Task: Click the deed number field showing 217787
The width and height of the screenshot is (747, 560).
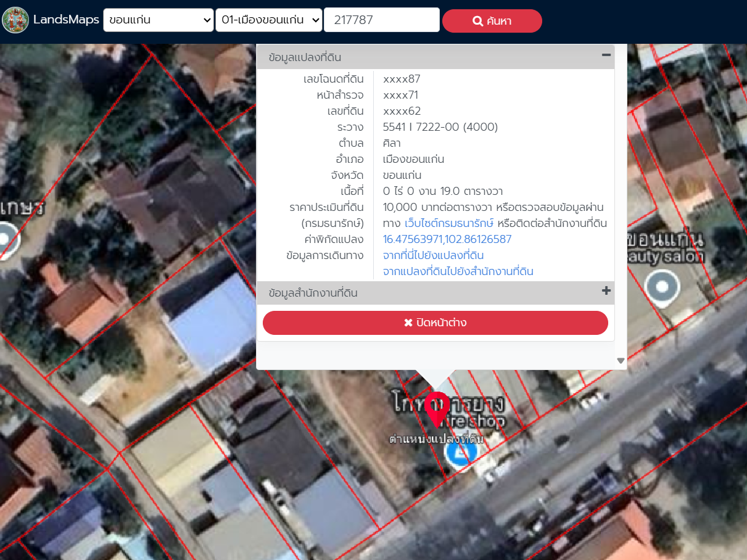Action: 381,20
